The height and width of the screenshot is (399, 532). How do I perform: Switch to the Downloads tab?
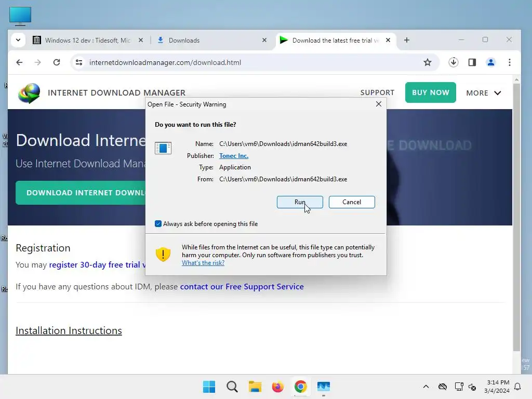click(212, 41)
